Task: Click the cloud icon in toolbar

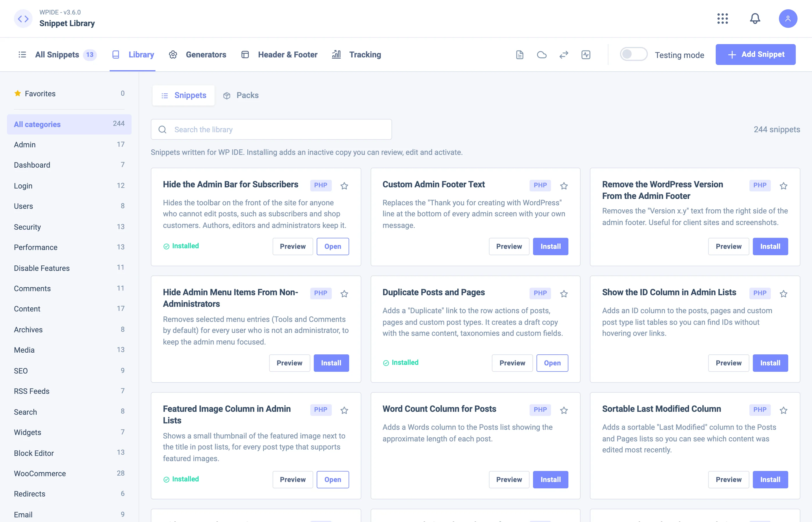Action: tap(541, 55)
